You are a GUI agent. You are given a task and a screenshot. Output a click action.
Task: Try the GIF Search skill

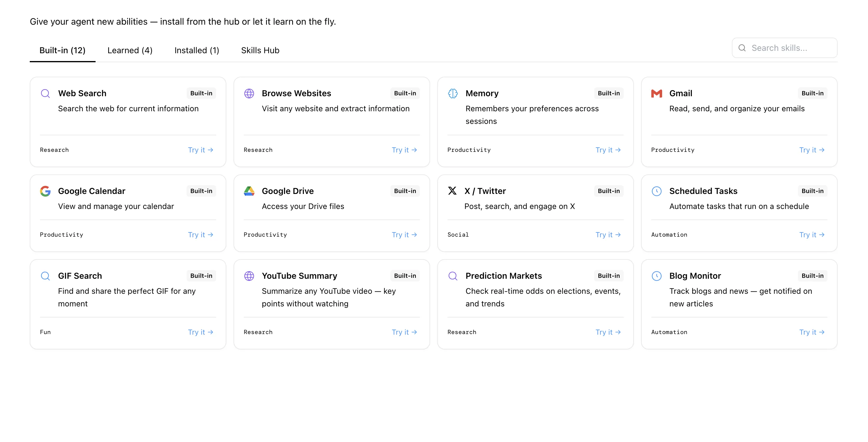[200, 332]
